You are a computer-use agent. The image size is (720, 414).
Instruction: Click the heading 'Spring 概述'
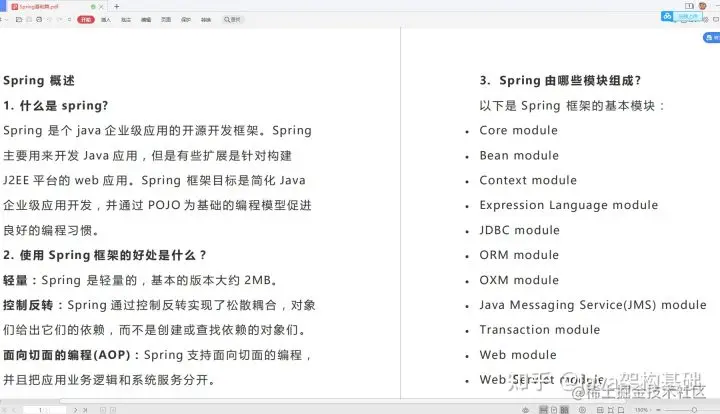39,81
